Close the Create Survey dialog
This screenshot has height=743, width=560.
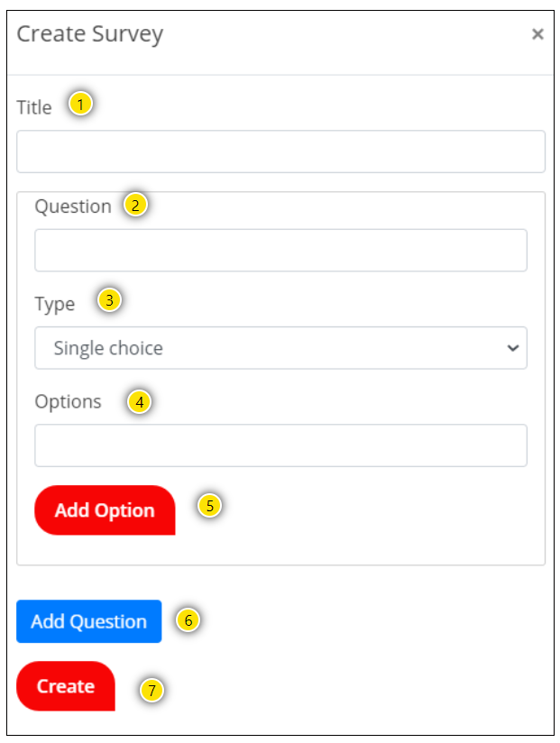pyautogui.click(x=537, y=34)
